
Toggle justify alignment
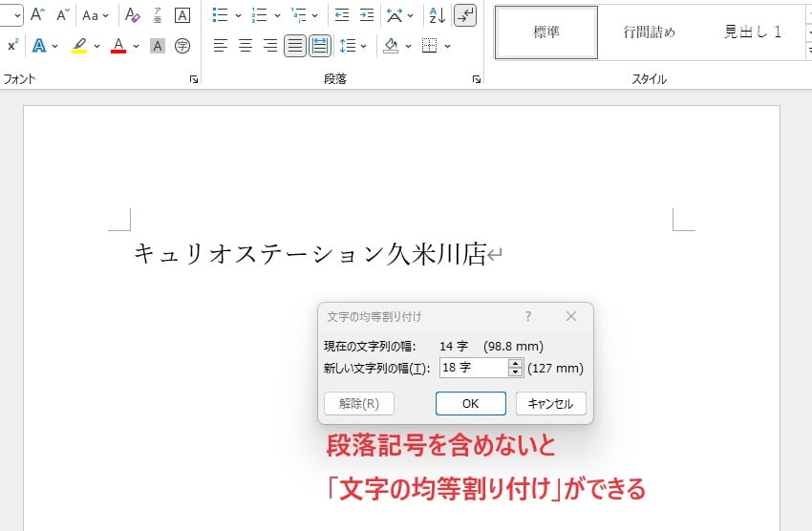[294, 46]
